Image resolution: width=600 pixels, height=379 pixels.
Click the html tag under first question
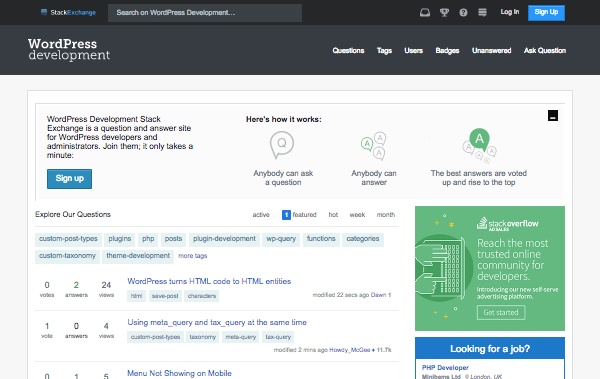(136, 296)
